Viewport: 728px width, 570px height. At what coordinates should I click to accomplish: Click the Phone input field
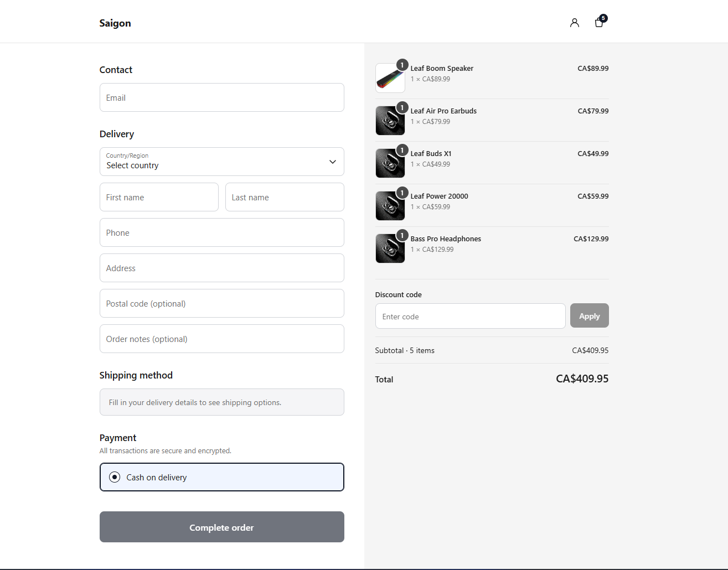click(221, 232)
